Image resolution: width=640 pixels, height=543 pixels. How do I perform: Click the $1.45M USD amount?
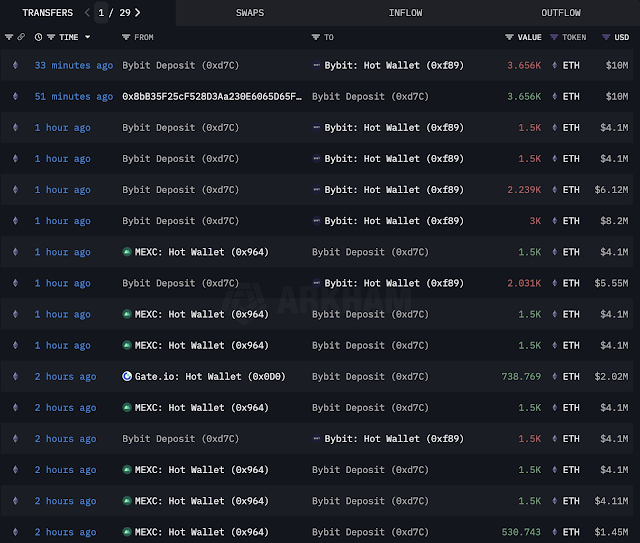coord(611,532)
